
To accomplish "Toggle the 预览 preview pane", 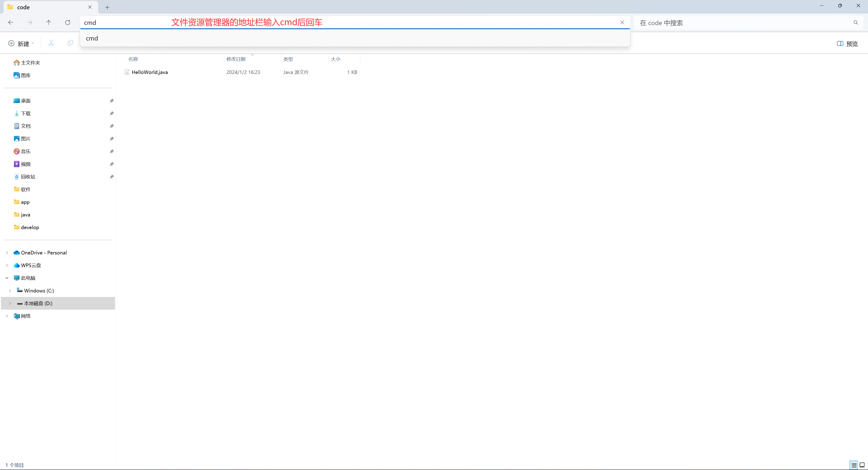I will [x=847, y=43].
